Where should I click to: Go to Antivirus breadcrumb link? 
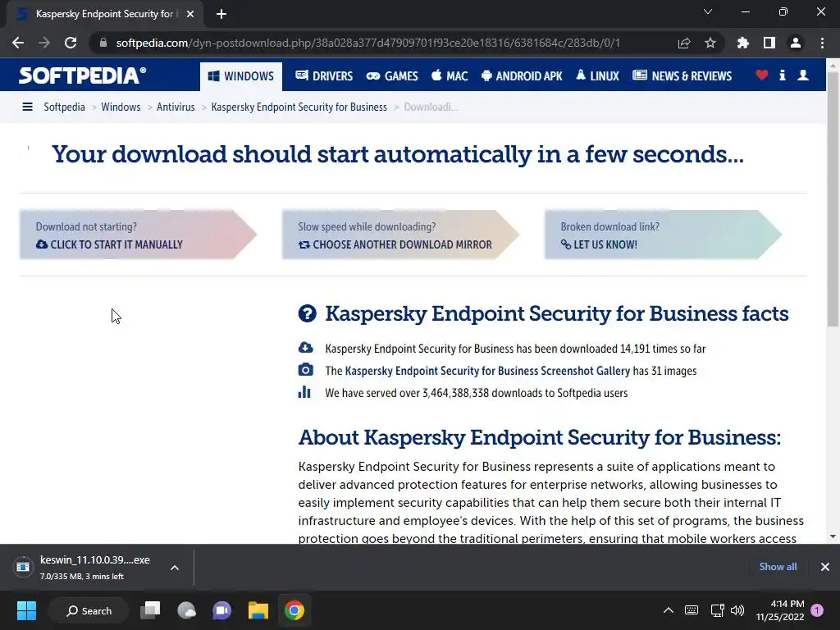(176, 107)
